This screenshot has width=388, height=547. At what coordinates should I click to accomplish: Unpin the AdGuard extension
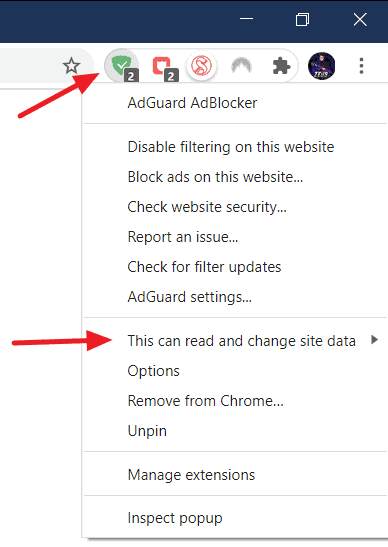click(147, 431)
